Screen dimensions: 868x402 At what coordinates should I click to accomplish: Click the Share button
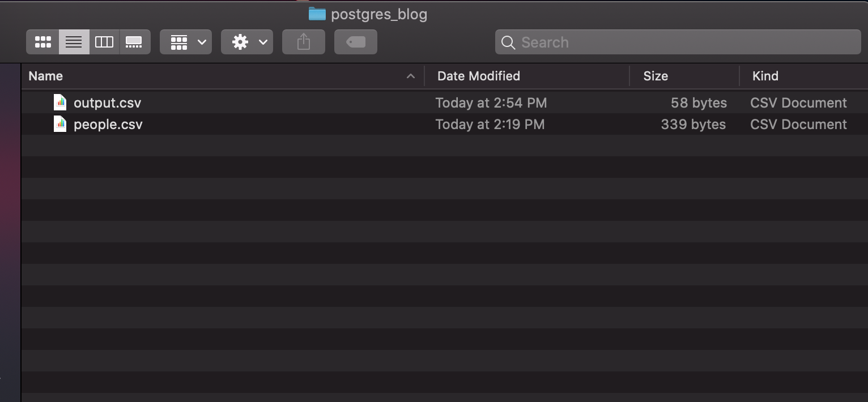tap(304, 42)
